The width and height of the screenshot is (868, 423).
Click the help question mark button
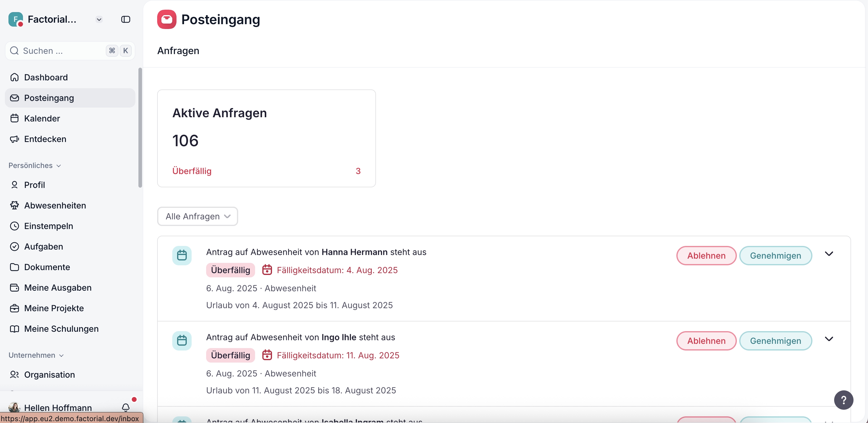click(x=844, y=400)
